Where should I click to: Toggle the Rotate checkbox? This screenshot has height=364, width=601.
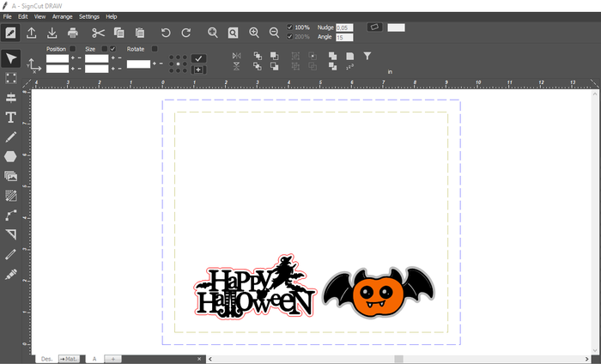pos(155,49)
